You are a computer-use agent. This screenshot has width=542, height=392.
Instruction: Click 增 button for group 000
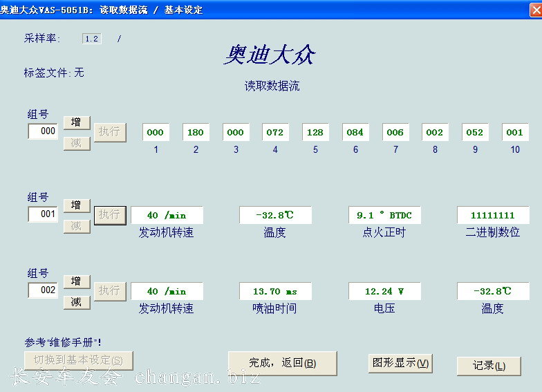click(x=77, y=122)
